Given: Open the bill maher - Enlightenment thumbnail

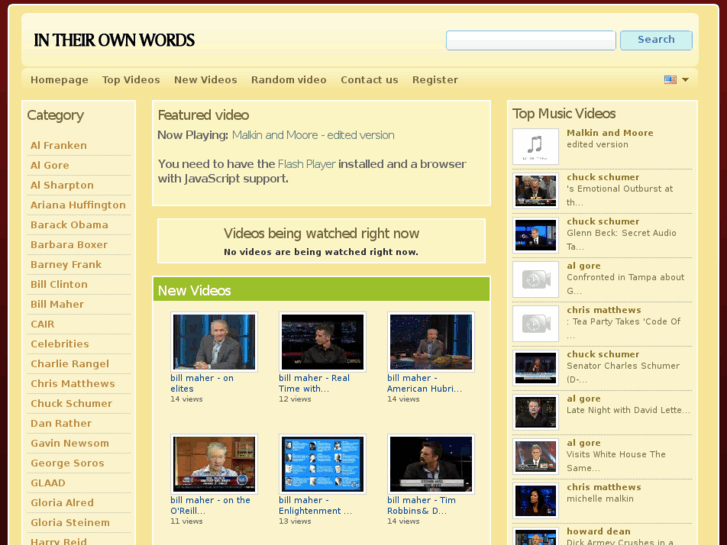Looking at the screenshot, I should 322,464.
